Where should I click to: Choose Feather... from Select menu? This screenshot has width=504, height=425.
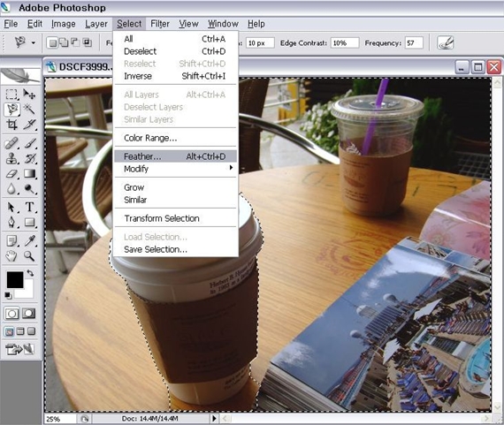[175, 156]
